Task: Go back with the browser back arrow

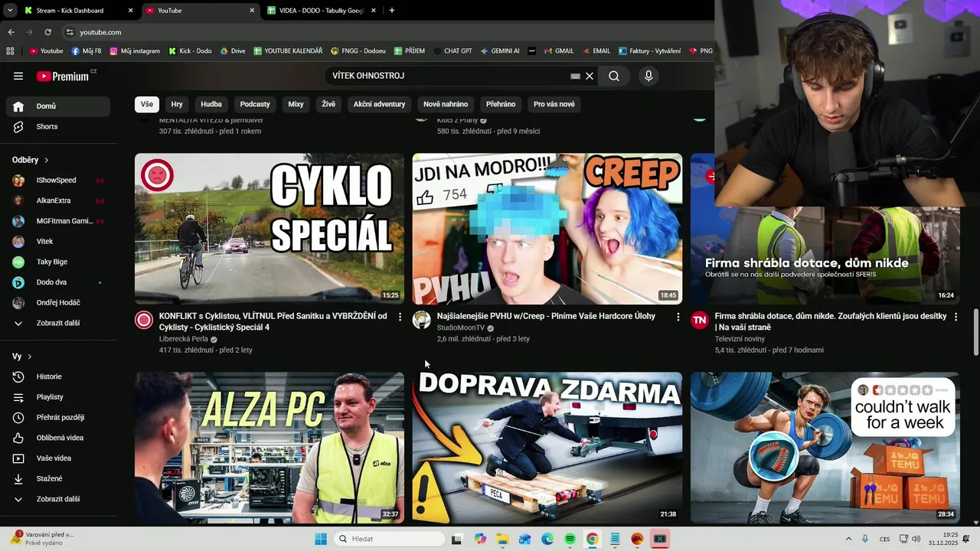Action: click(11, 32)
